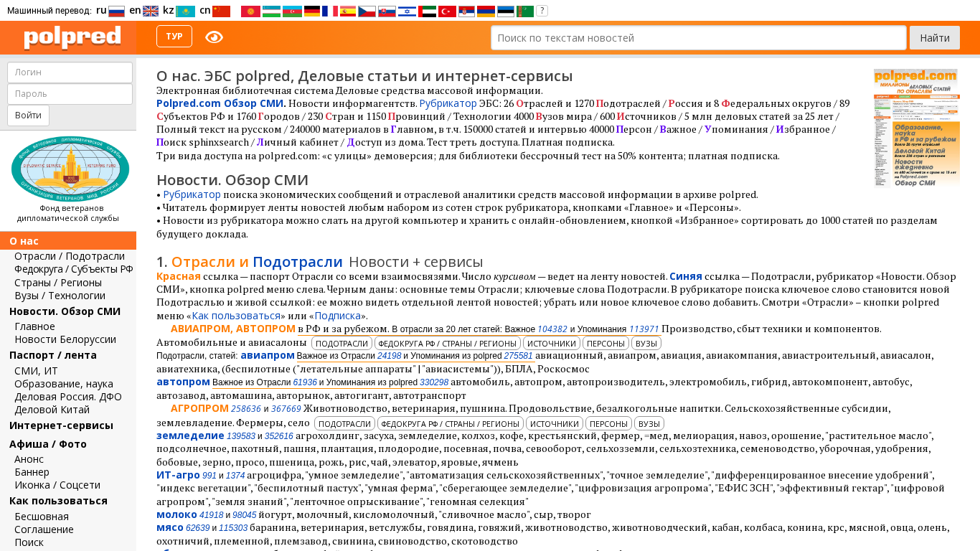Screen dimensions: 980x551
Task: Select the Estonian flag translation
Action: (x=506, y=11)
